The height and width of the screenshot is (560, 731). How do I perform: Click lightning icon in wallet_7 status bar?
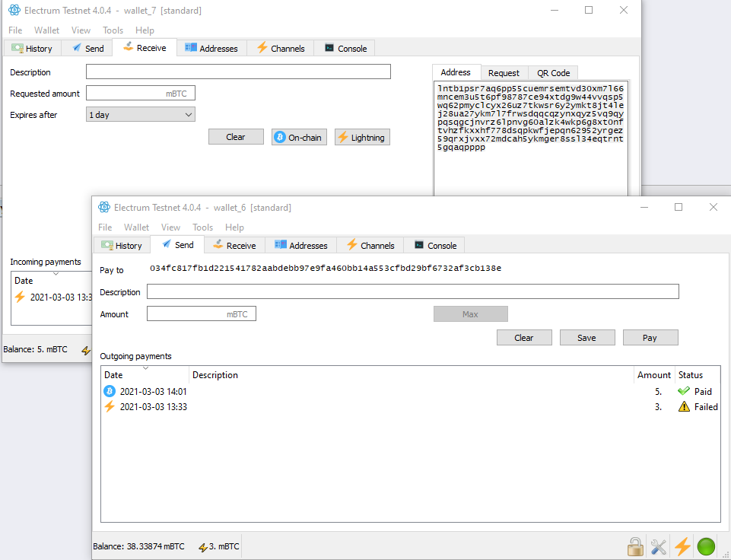point(86,350)
